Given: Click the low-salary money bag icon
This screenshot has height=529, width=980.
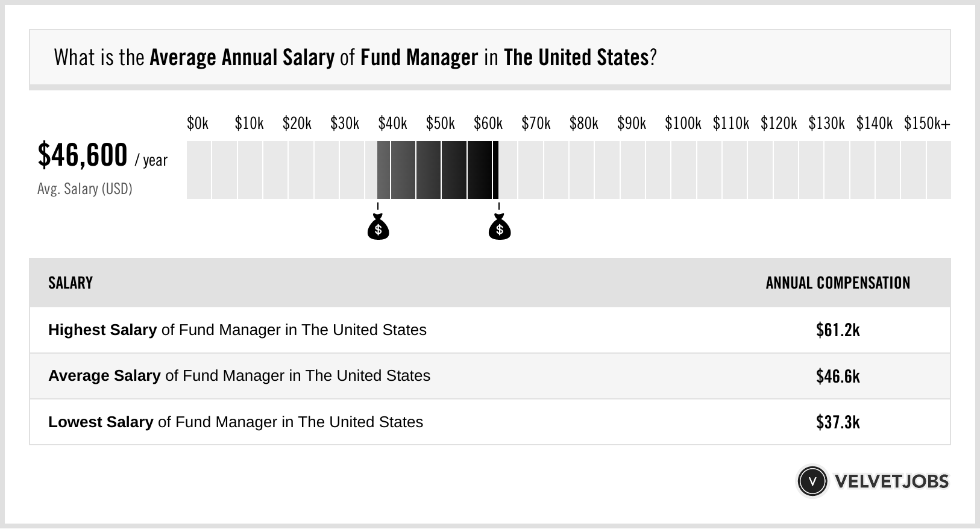Looking at the screenshot, I should coord(378,227).
